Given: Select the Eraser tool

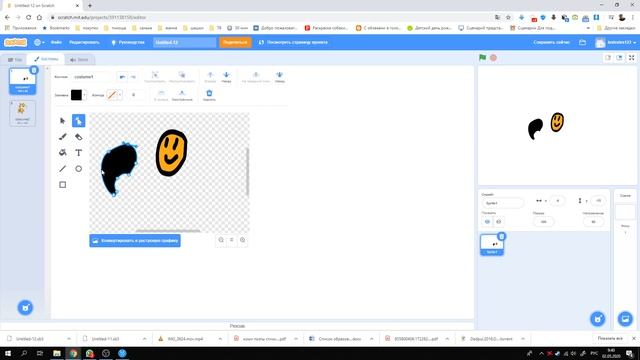Looking at the screenshot, I should point(78,137).
